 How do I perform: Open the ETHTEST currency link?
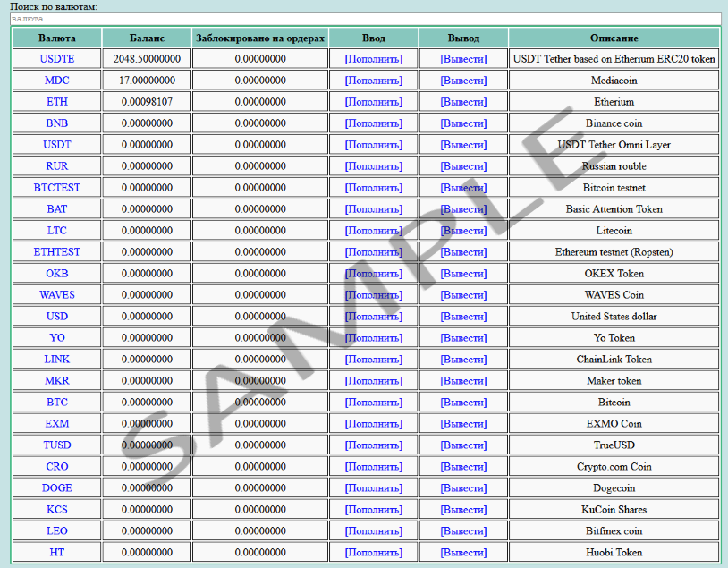click(x=56, y=251)
